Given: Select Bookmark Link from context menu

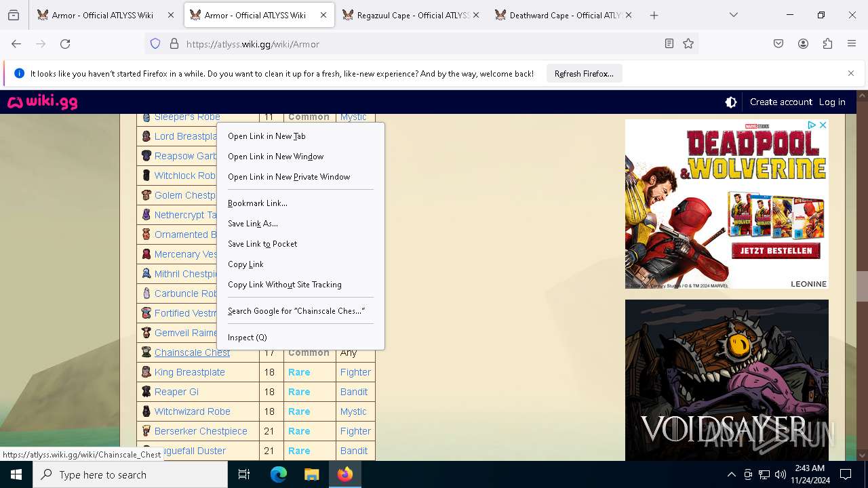Looking at the screenshot, I should [x=300, y=203].
